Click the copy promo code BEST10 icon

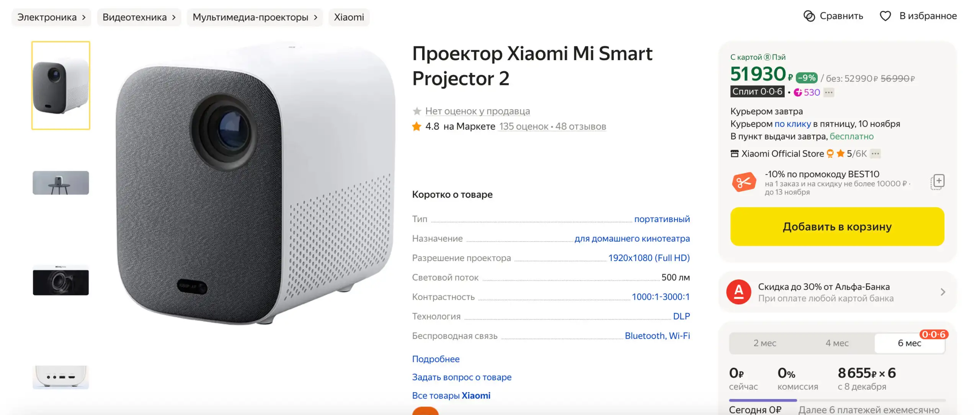(x=938, y=181)
